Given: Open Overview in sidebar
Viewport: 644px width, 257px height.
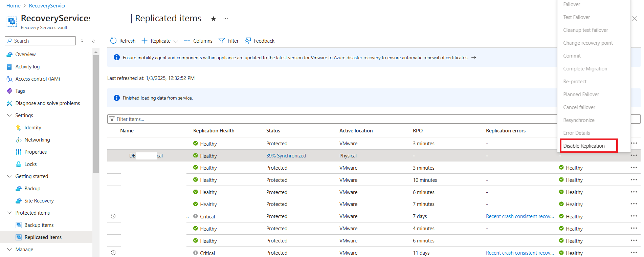Looking at the screenshot, I should pyautogui.click(x=25, y=55).
